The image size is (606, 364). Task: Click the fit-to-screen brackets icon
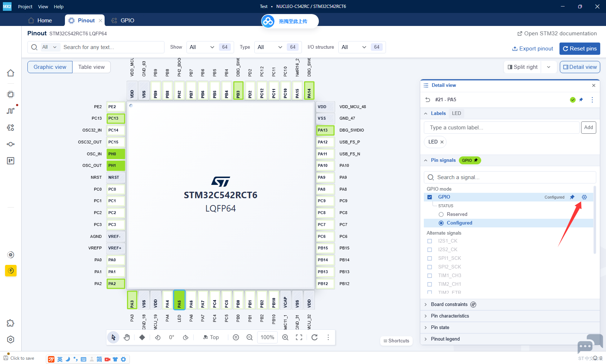[299, 337]
